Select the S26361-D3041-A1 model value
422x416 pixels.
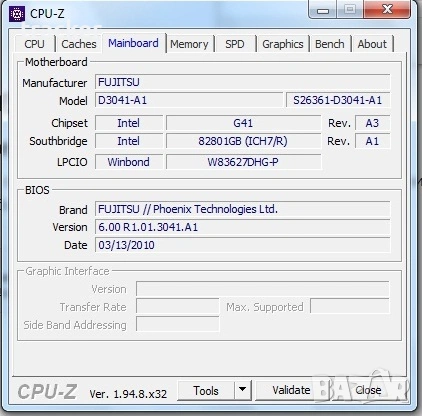coord(338,100)
